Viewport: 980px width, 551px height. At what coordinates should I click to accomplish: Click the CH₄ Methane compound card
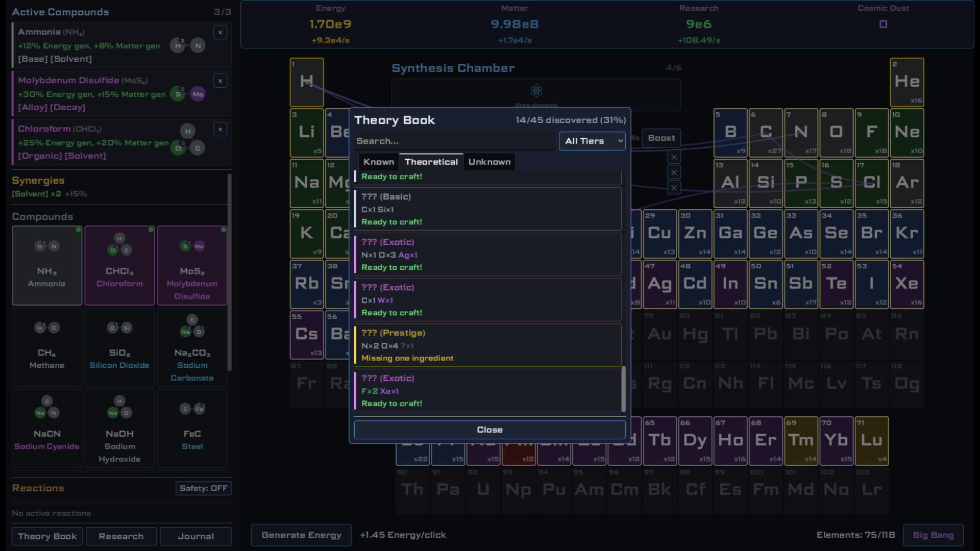tap(46, 347)
